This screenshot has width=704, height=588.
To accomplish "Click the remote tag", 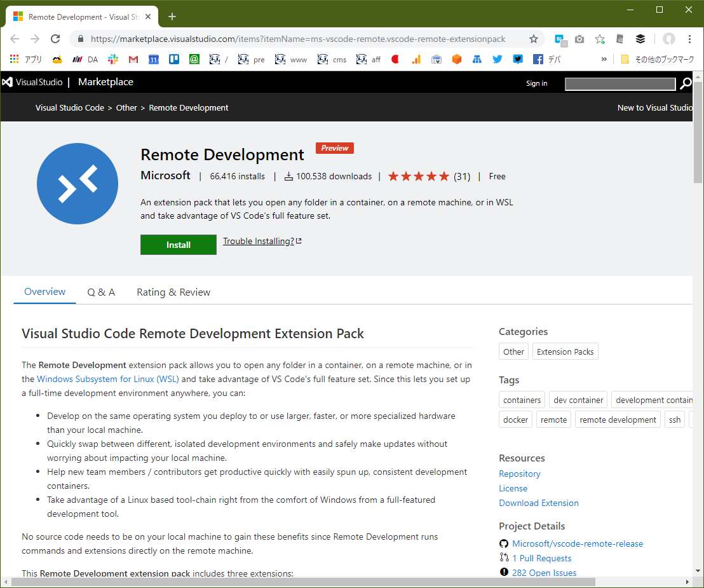I will click(x=553, y=420).
